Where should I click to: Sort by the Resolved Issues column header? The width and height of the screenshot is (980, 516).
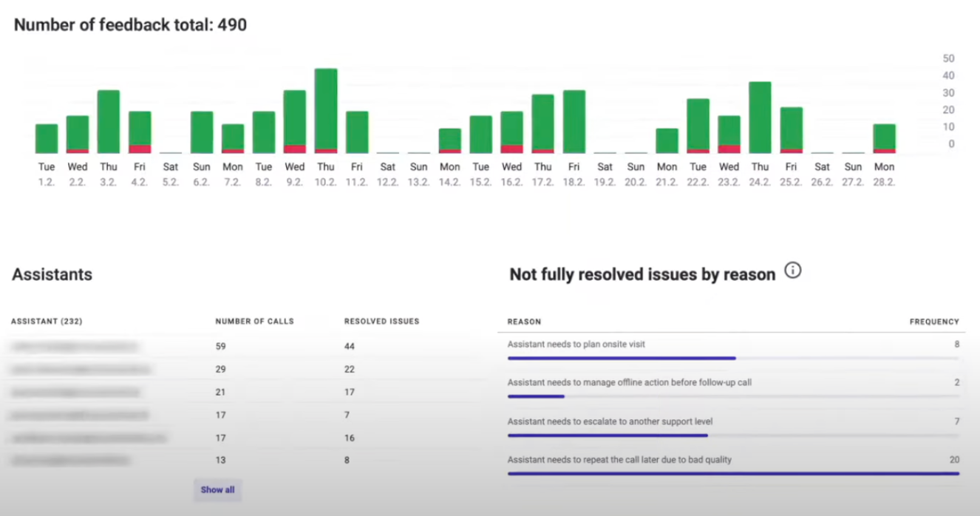click(x=381, y=322)
